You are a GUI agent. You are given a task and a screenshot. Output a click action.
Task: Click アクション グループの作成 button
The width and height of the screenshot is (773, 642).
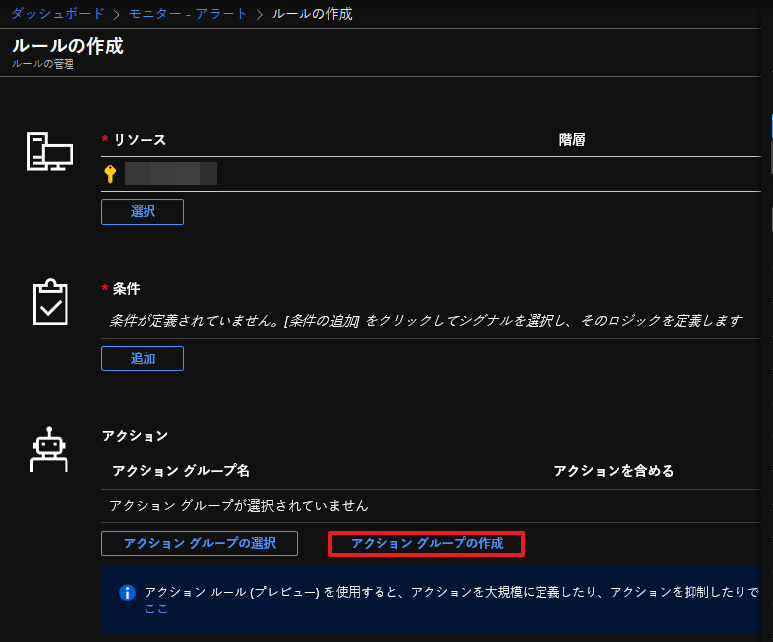tap(427, 543)
